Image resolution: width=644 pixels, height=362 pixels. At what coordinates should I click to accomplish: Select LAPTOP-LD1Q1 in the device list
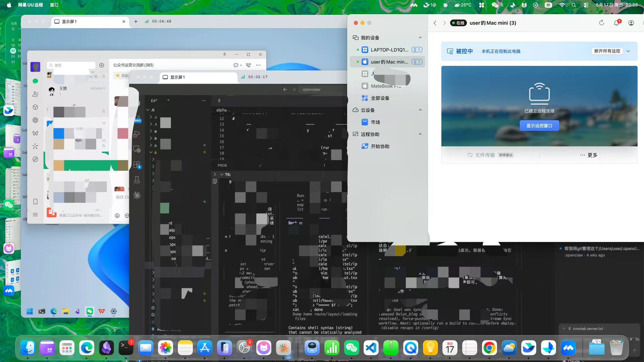click(387, 50)
